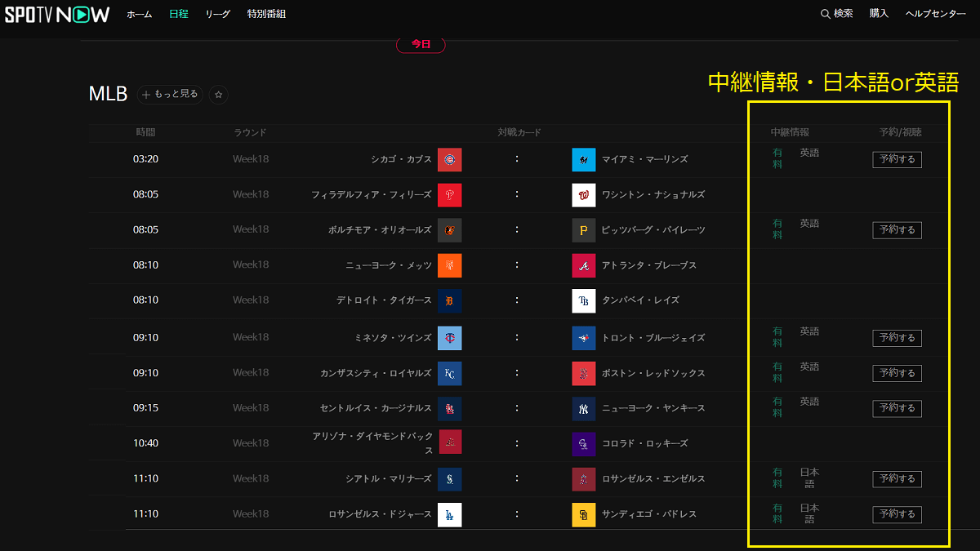The height and width of the screenshot is (551, 980).
Task: Click 日本語 label in Mariners row
Action: 809,478
